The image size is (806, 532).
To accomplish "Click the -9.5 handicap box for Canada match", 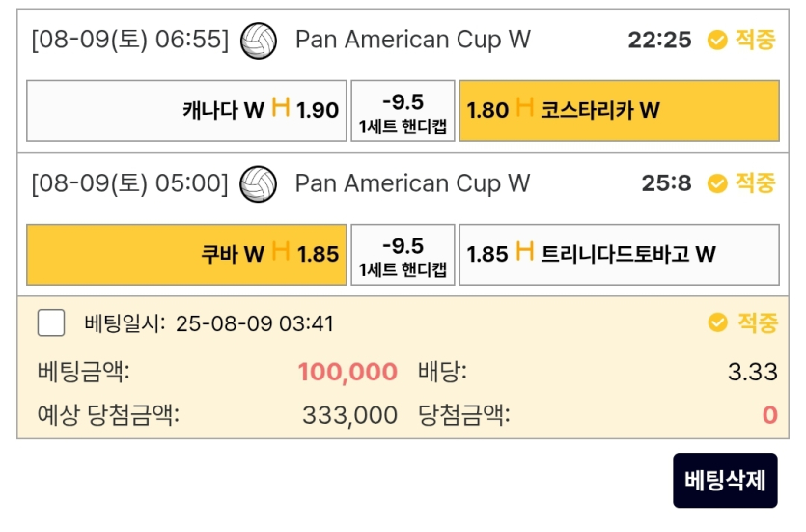I will (x=403, y=111).
